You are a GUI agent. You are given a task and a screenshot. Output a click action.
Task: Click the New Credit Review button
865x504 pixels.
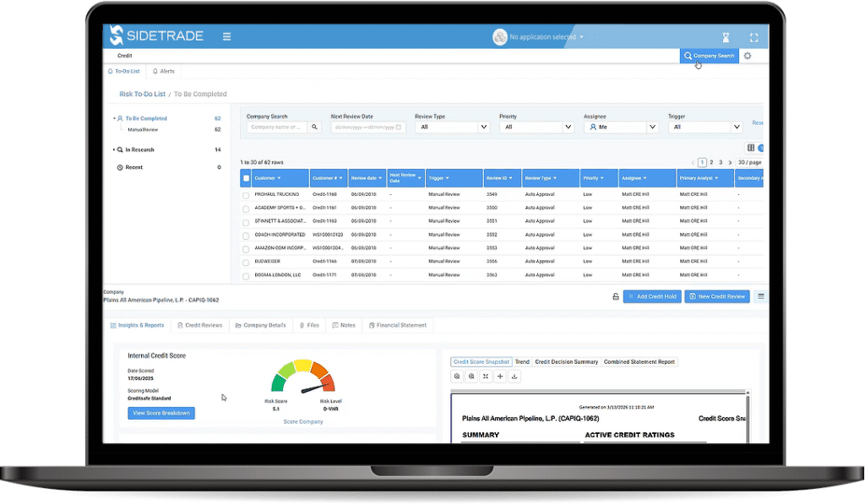(716, 296)
